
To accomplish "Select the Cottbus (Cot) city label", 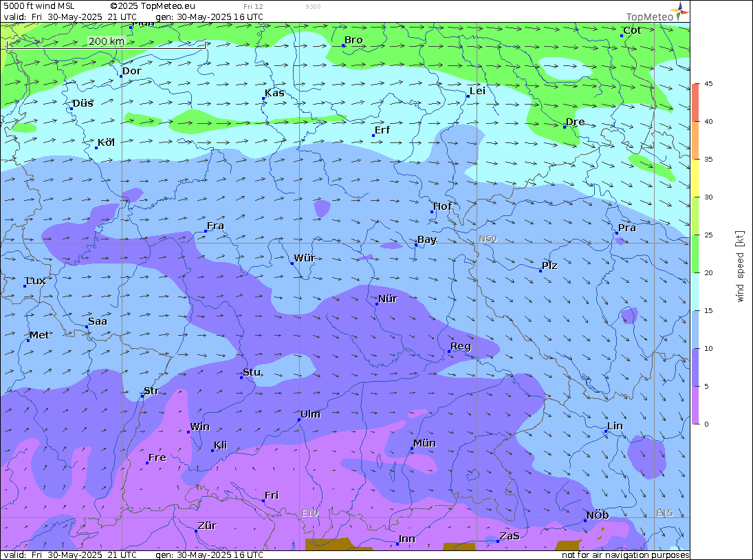I will click(632, 30).
